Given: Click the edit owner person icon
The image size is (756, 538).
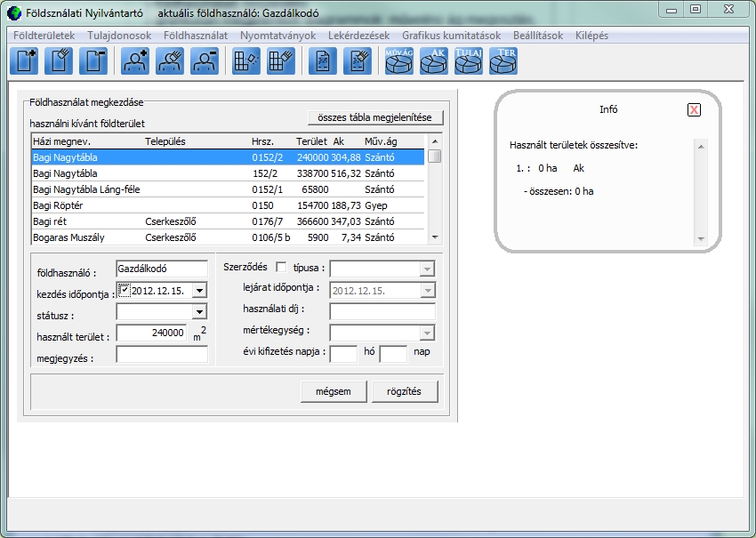Looking at the screenshot, I should pyautogui.click(x=170, y=60).
